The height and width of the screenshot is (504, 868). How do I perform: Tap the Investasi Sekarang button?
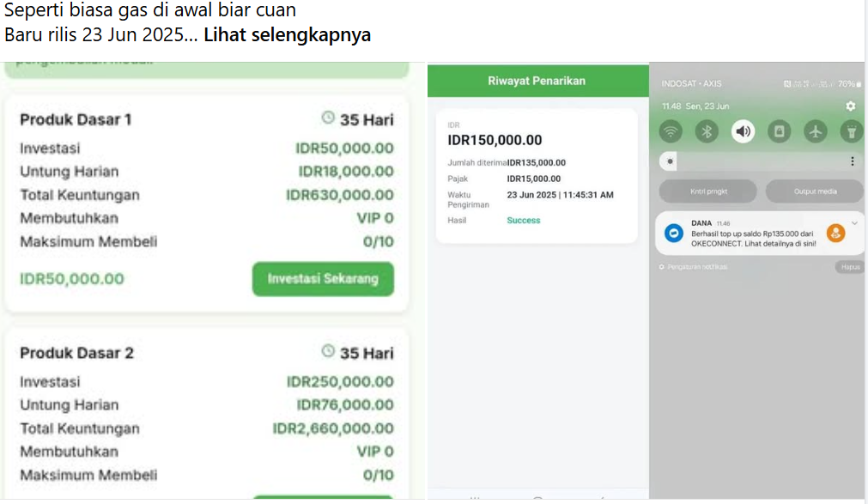tap(323, 278)
